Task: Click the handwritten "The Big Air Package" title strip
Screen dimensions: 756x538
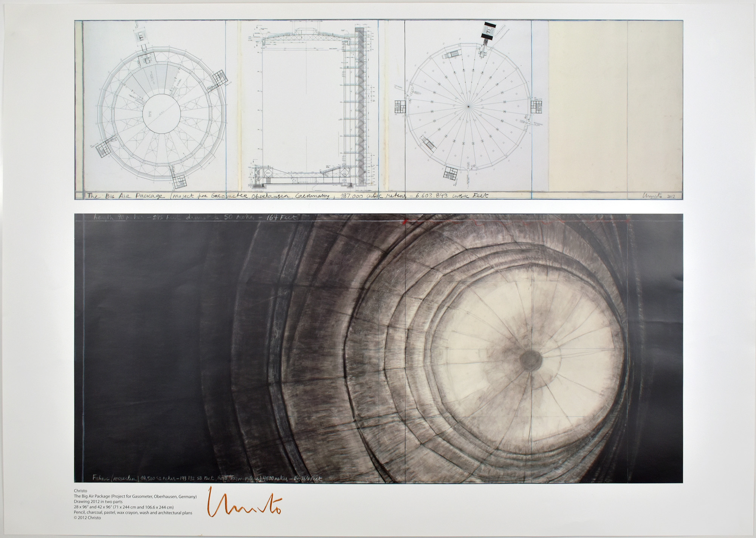Action: point(287,196)
